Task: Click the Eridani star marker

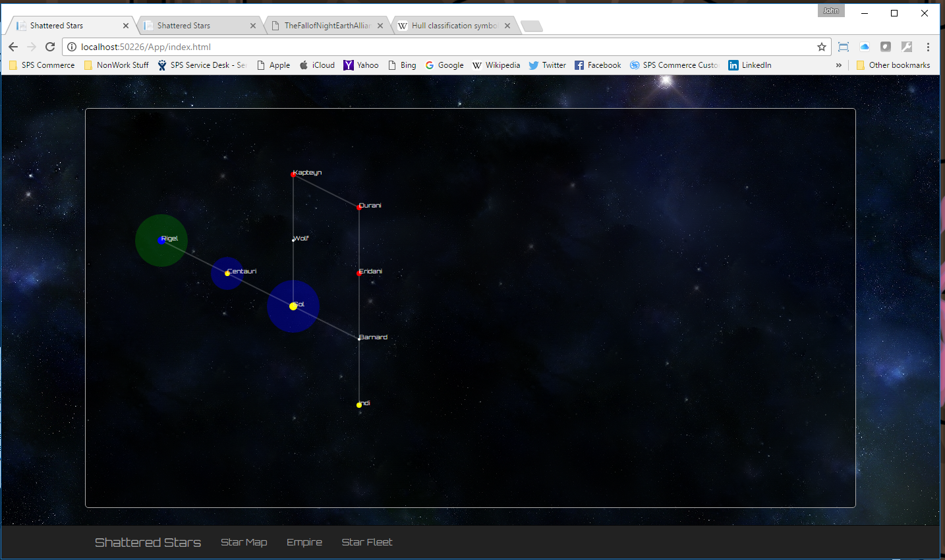Action: 359,273
